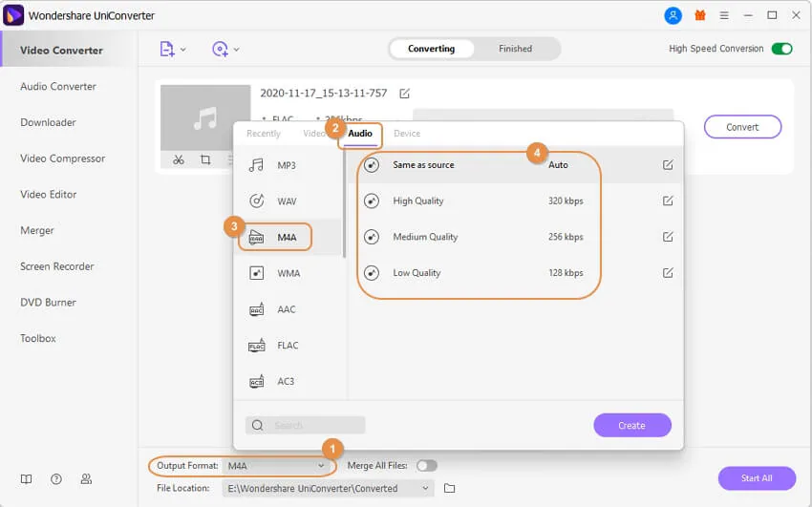Click the orange gift icon
The height and width of the screenshot is (507, 812).
(700, 15)
